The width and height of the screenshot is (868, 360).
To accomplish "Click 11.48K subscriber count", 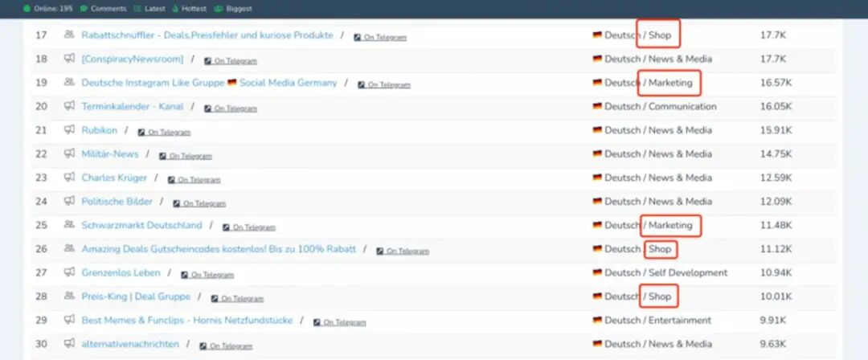I will pos(776,226).
